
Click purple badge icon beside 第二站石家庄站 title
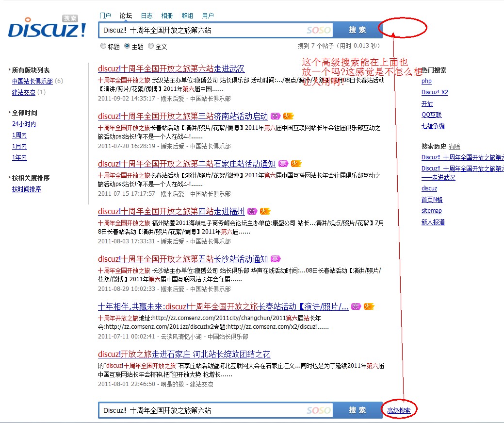tap(283, 164)
